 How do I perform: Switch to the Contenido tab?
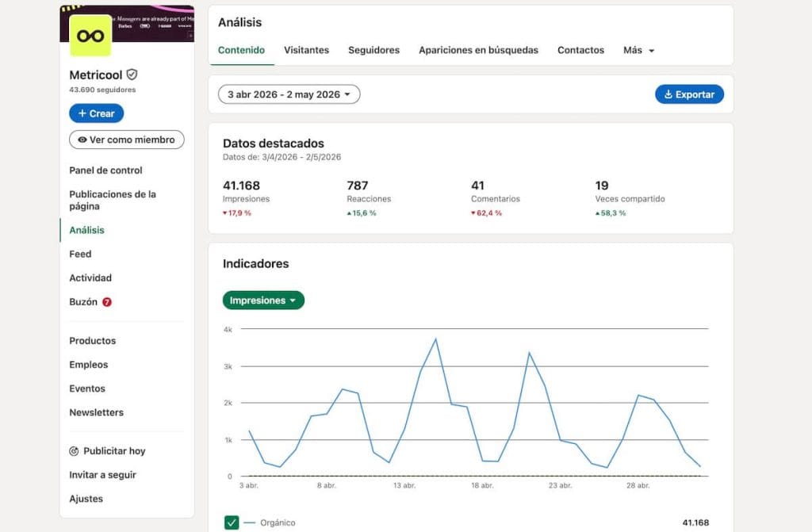point(241,50)
